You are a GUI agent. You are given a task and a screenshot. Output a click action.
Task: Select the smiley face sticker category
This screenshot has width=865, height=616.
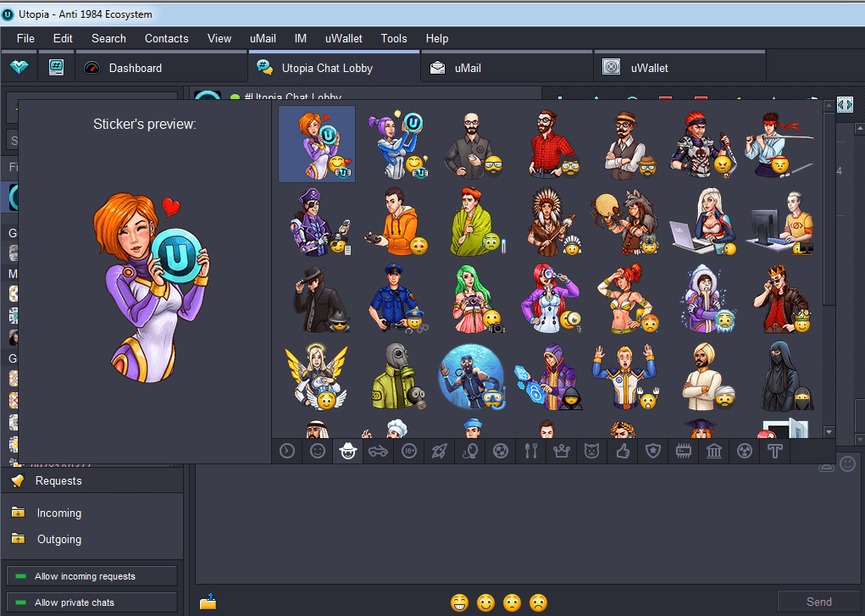tap(318, 452)
